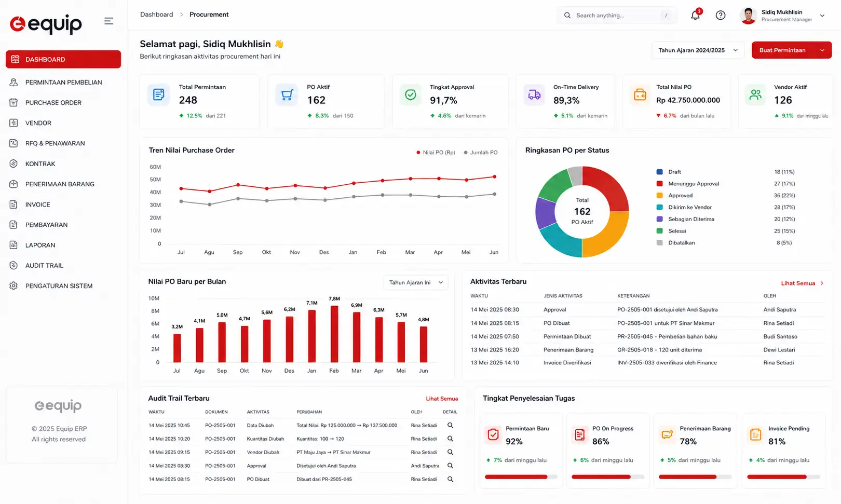Image resolution: width=841 pixels, height=504 pixels.
Task: Click magnifier detail icon for Vendor Diubah row
Action: point(450,452)
